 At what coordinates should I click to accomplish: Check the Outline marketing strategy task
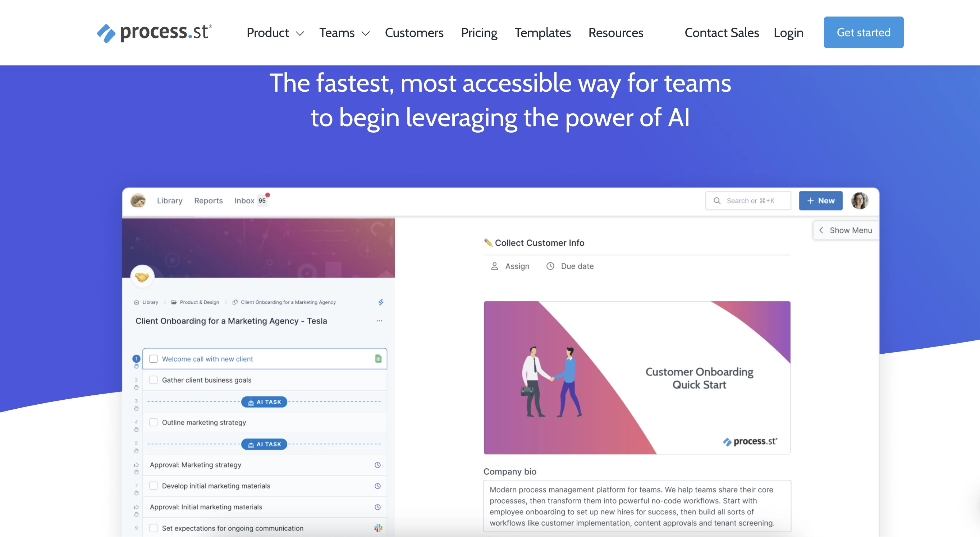tap(154, 421)
